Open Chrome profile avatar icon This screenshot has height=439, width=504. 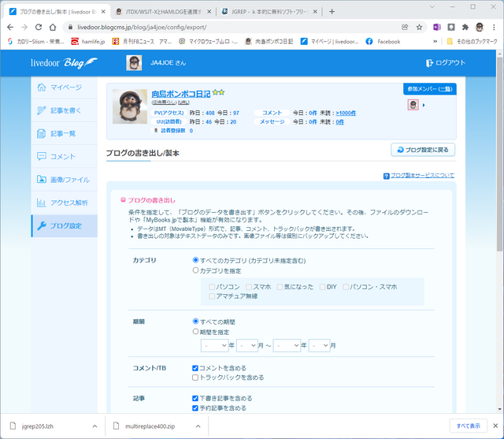(x=480, y=28)
